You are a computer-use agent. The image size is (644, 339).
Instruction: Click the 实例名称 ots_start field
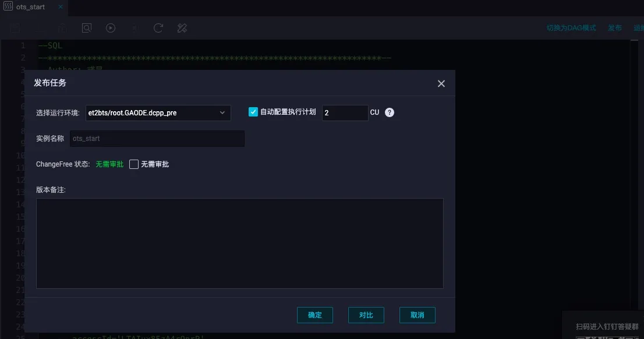point(157,139)
